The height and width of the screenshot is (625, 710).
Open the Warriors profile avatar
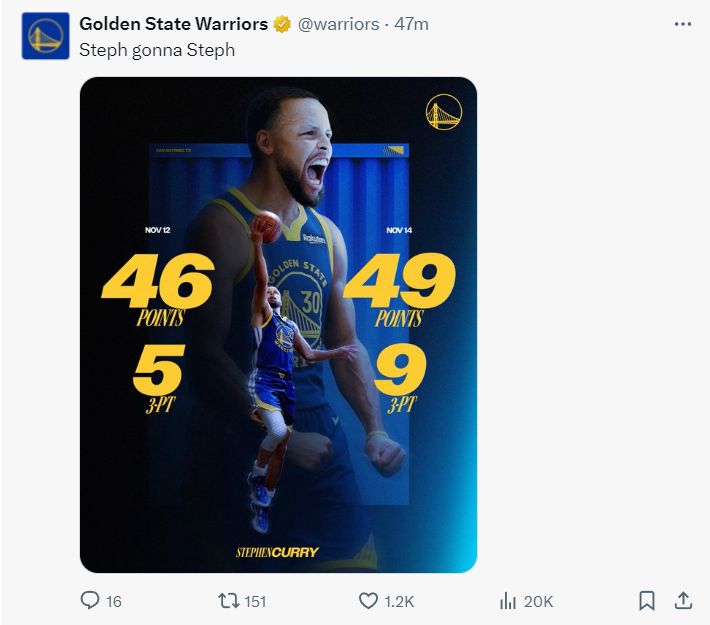click(45, 36)
